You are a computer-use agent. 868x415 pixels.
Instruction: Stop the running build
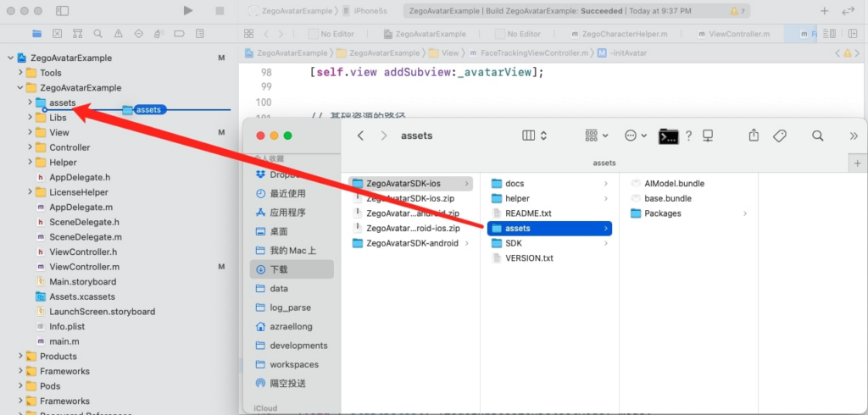220,10
